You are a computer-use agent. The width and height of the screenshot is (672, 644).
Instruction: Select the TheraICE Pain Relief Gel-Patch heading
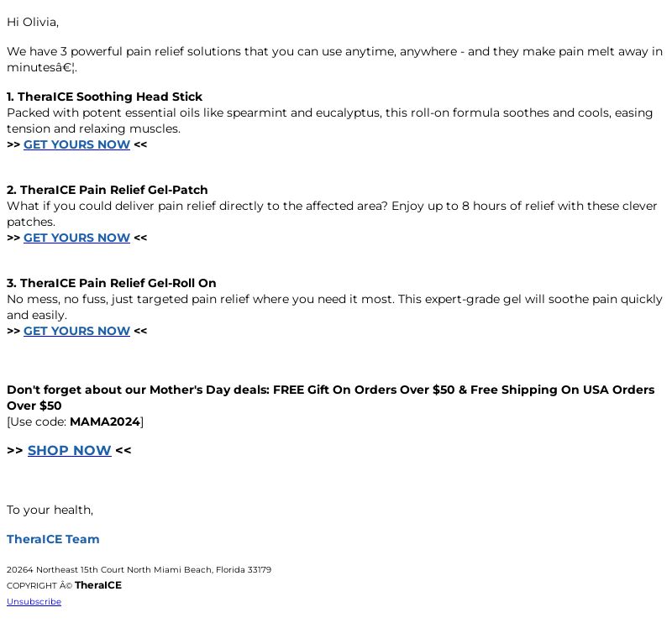[108, 190]
